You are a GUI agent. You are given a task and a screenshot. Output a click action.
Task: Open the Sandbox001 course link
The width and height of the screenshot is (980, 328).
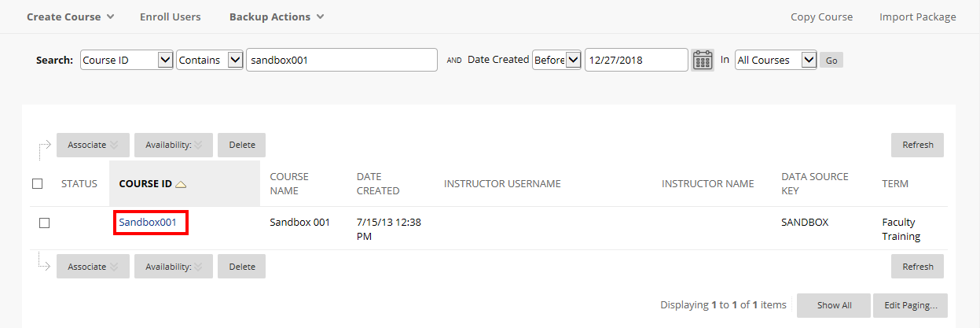click(x=148, y=223)
